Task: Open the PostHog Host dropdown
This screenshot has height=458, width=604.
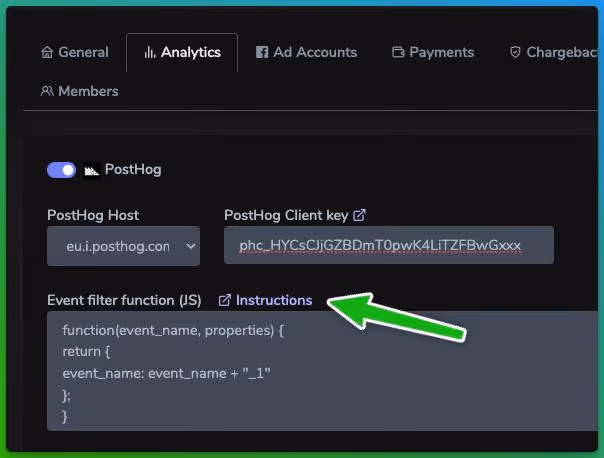Action: 123,246
